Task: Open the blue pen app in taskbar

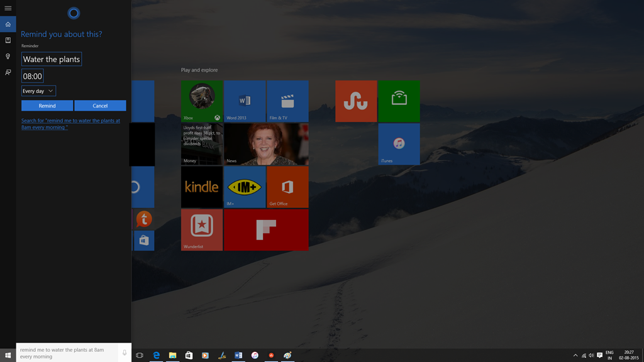Action: pyautogui.click(x=222, y=355)
